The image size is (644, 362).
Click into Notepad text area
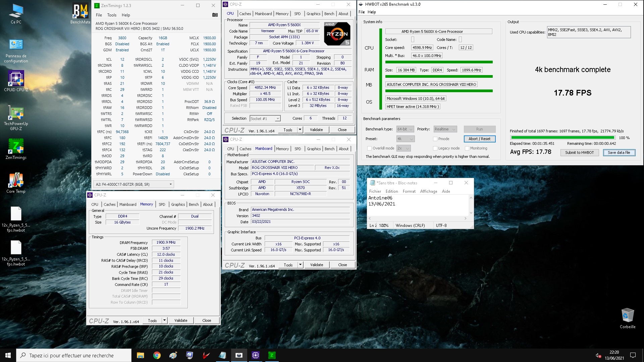[418, 205]
